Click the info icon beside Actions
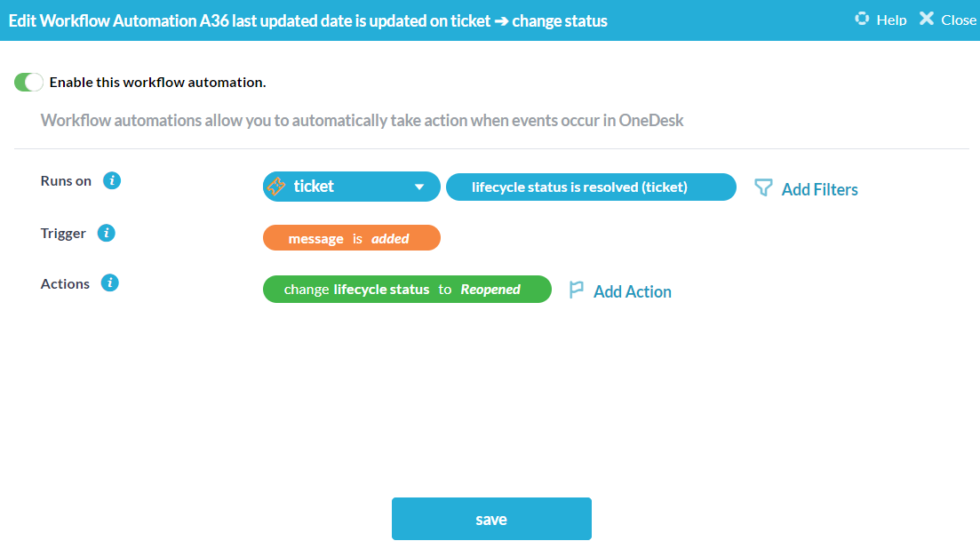The height and width of the screenshot is (549, 980). [x=110, y=283]
